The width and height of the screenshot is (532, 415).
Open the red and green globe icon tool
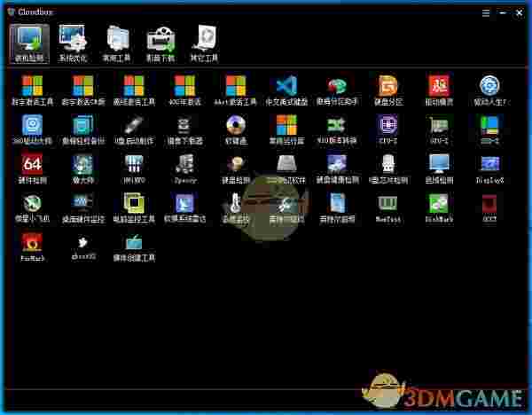pyautogui.click(x=337, y=85)
